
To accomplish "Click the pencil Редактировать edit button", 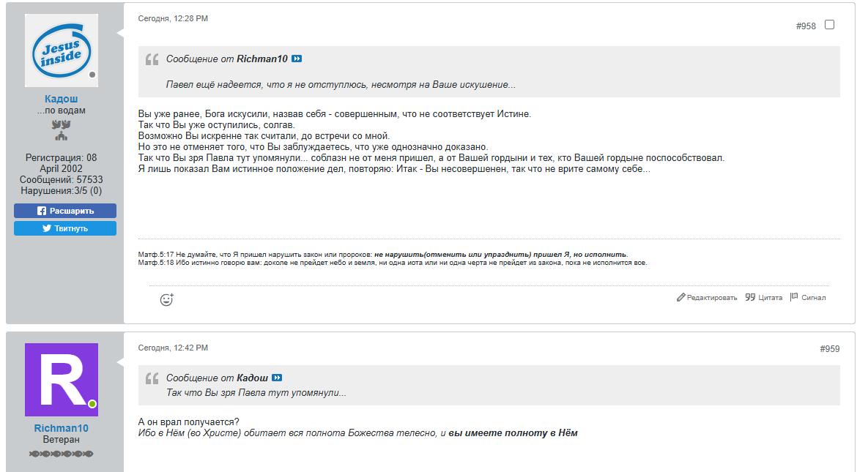I will click(x=707, y=298).
